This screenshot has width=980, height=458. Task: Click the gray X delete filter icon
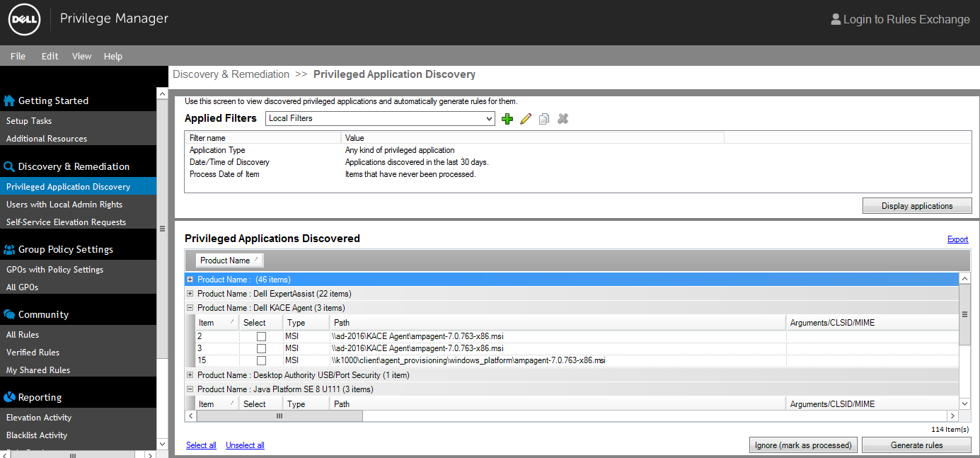(x=563, y=119)
